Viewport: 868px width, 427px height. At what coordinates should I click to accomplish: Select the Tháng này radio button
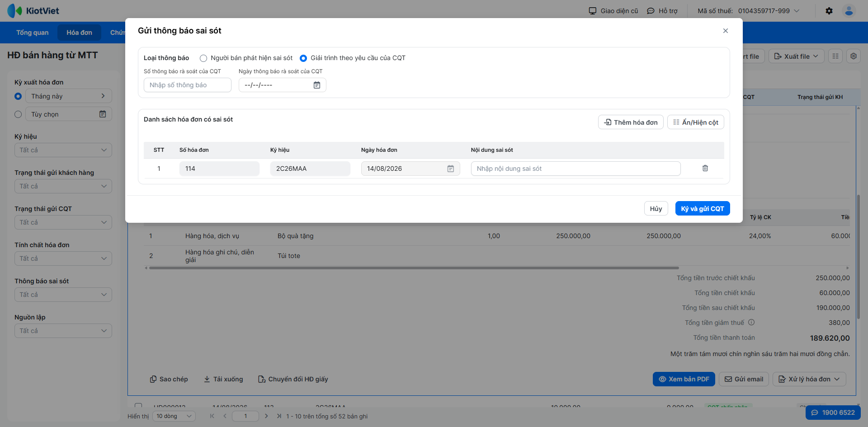(x=18, y=96)
